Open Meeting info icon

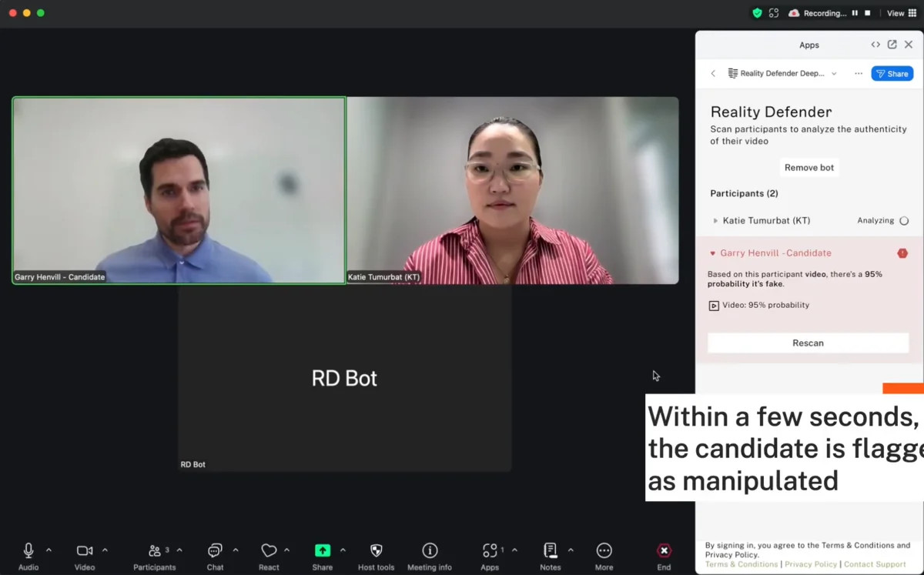[430, 549]
